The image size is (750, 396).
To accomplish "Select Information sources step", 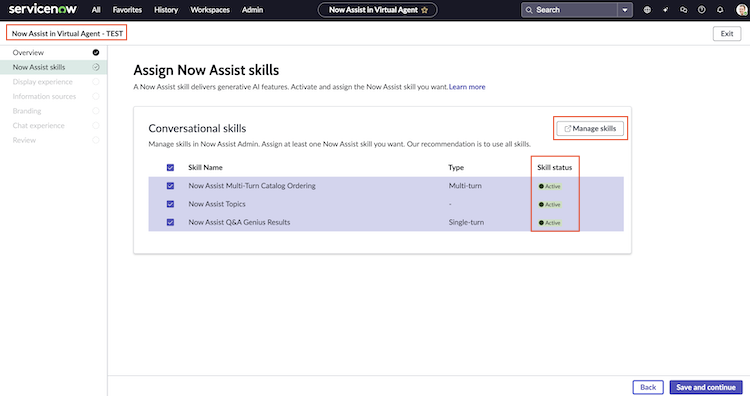I will tap(54, 96).
